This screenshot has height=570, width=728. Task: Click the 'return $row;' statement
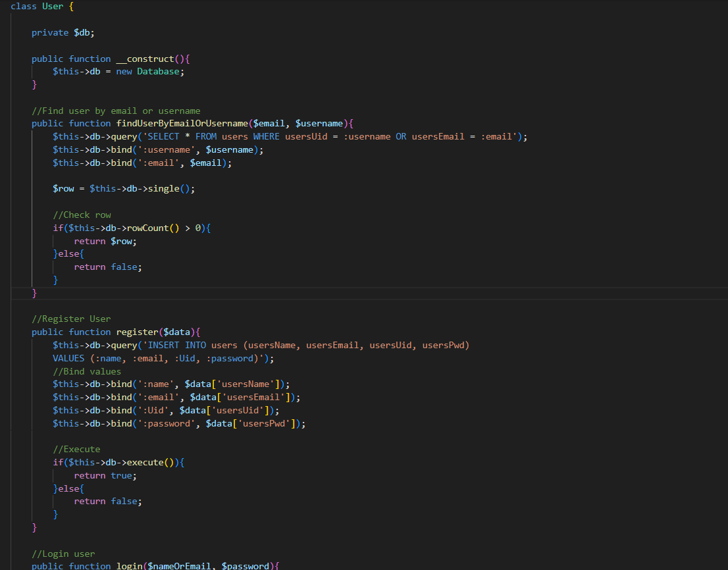[x=105, y=242]
